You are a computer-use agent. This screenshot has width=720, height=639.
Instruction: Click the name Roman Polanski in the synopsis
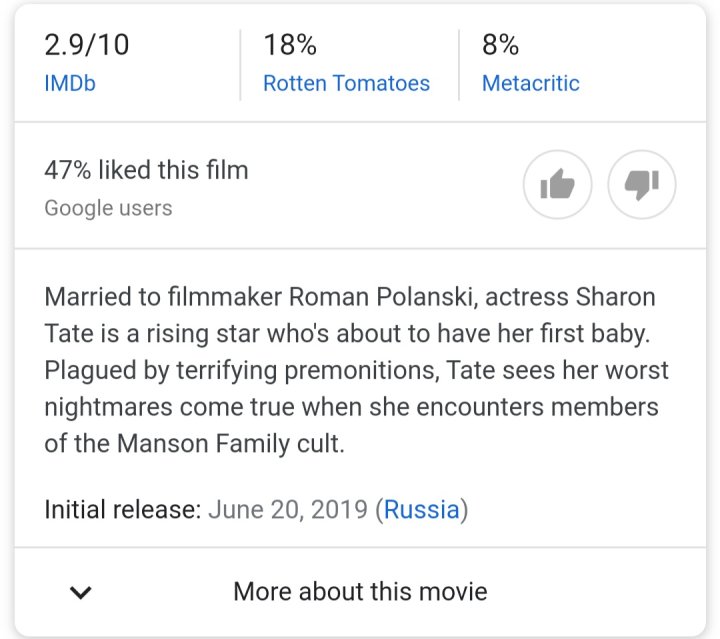(x=372, y=298)
